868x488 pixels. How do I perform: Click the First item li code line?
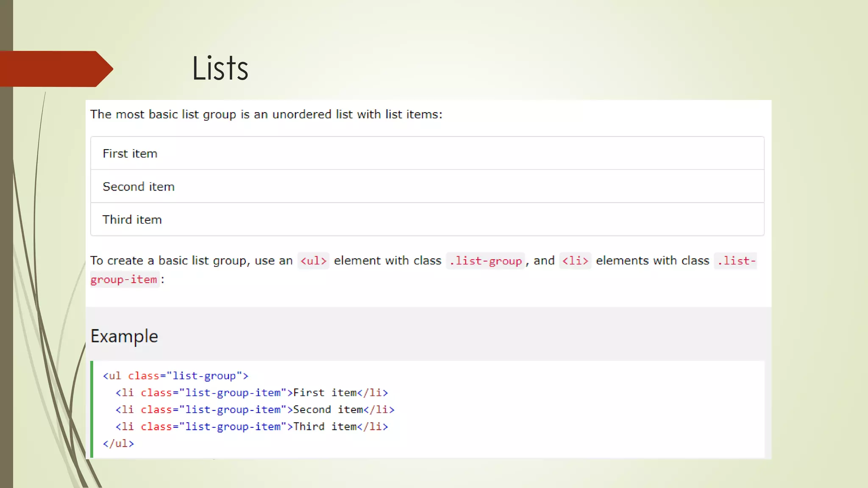pyautogui.click(x=252, y=393)
